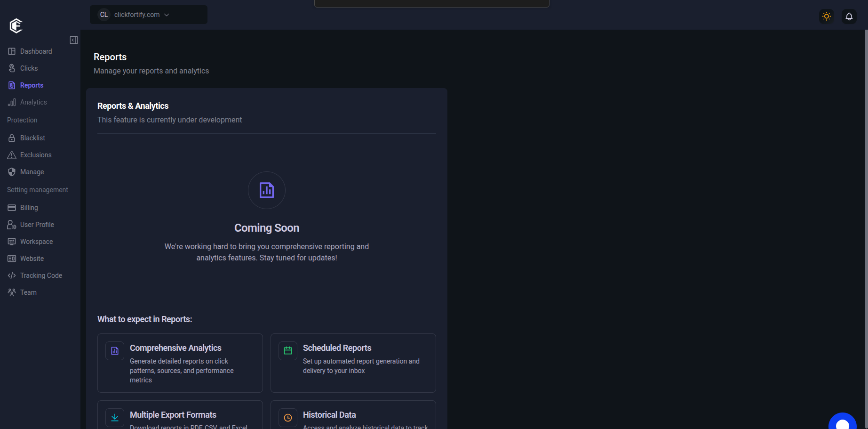868x429 pixels.
Task: Click the Multiple Export Formats download icon
Action: (114, 417)
